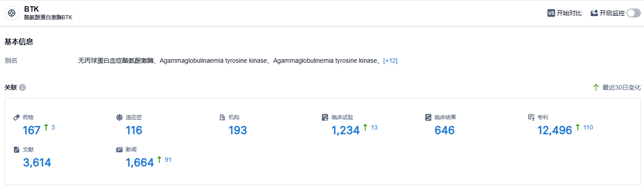Click the 适应症 virus icon
Viewport: 644px width, 186px height.
pos(119,117)
